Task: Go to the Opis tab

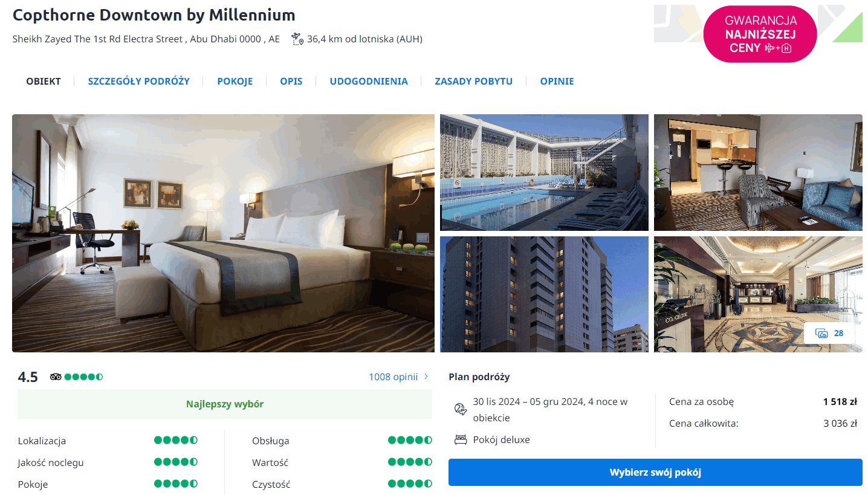Action: (x=291, y=81)
